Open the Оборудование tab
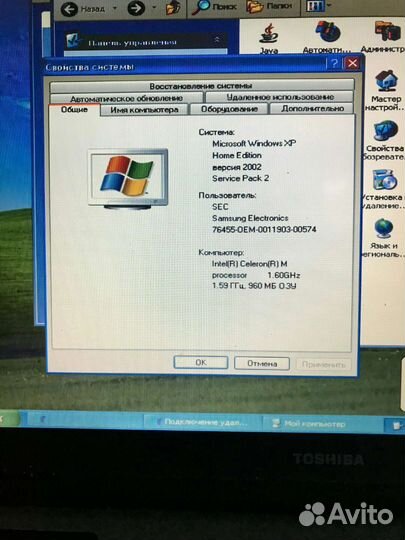This screenshot has height=540, width=405. (229, 109)
